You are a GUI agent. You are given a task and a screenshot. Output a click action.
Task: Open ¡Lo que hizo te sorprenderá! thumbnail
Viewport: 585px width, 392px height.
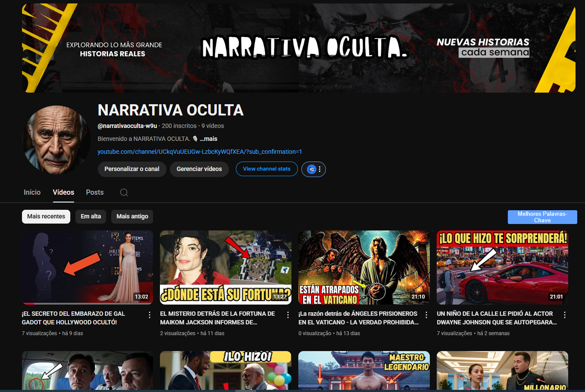point(502,268)
